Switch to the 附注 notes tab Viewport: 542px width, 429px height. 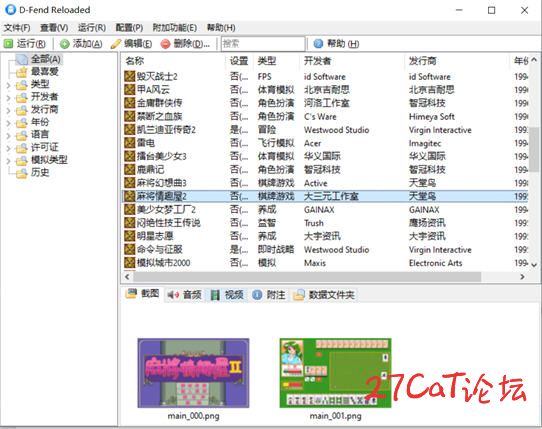[x=269, y=295]
